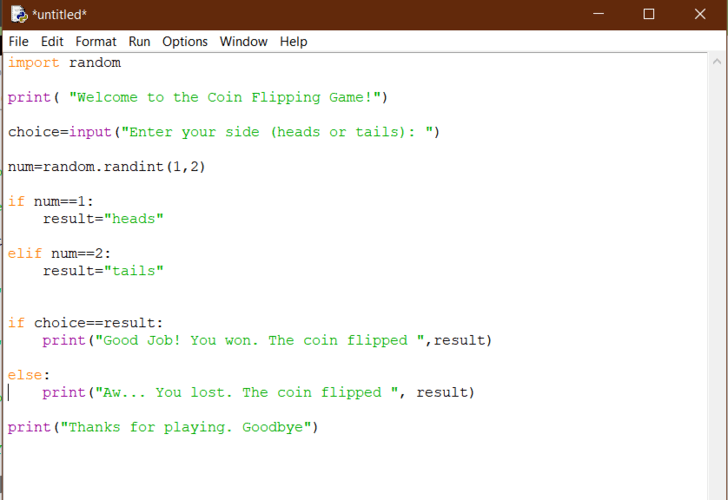Click the 'if num==1:' line
The height and width of the screenshot is (500, 728).
point(51,201)
